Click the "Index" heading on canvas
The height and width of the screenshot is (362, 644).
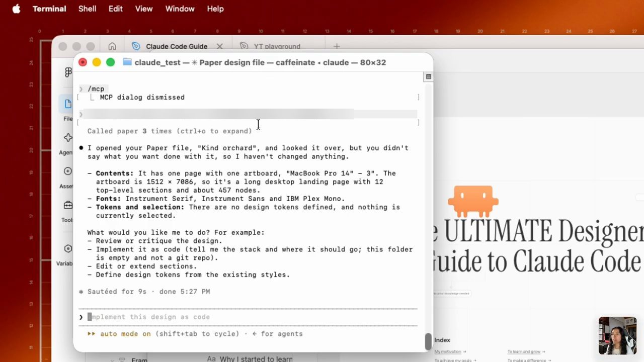pyautogui.click(x=442, y=340)
